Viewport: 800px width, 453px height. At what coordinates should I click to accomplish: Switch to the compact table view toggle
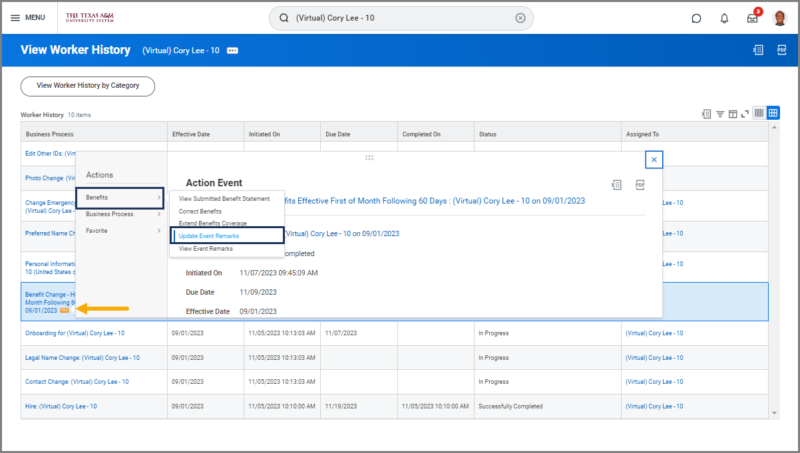click(759, 113)
